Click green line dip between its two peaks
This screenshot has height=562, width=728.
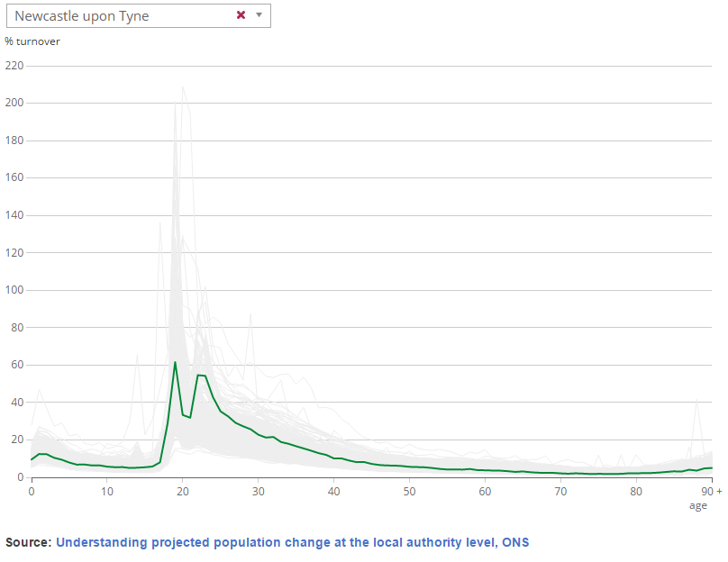189,417
